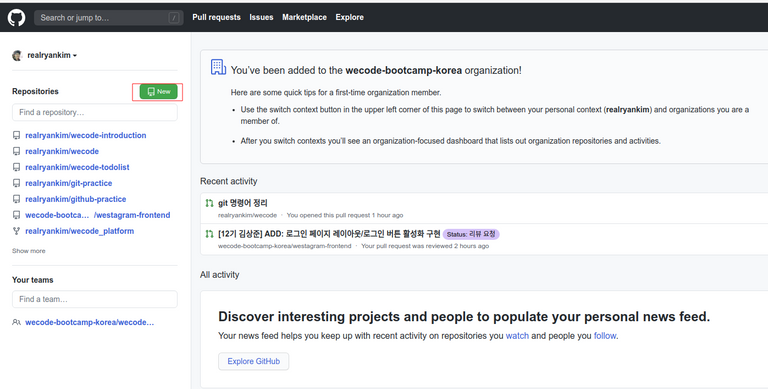Open realryankim/wecode-introduction repository

(x=86, y=135)
